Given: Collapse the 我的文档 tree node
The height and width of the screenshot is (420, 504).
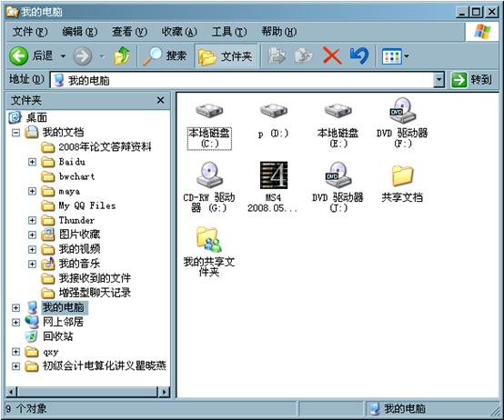Looking at the screenshot, I should tap(15, 133).
